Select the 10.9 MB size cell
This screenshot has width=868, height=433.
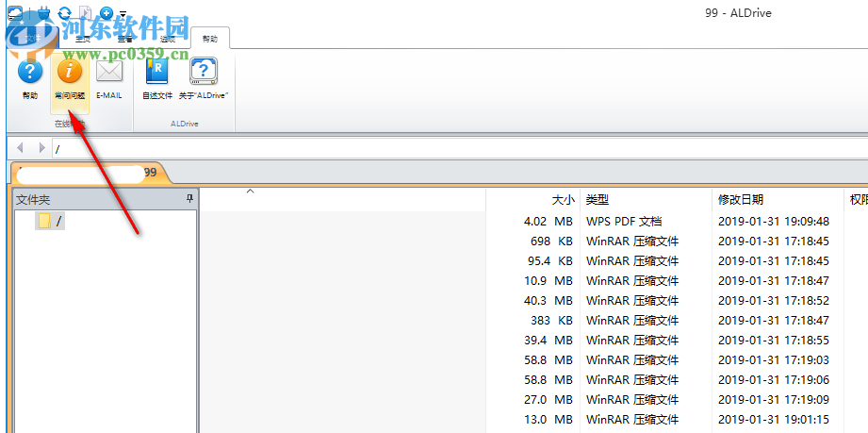point(548,281)
